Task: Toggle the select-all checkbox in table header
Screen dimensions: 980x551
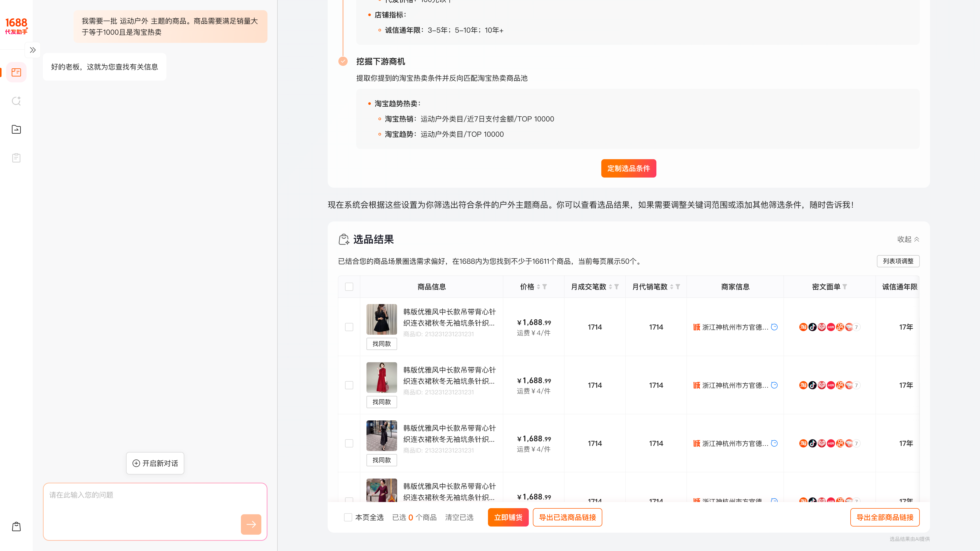Action: coord(349,287)
